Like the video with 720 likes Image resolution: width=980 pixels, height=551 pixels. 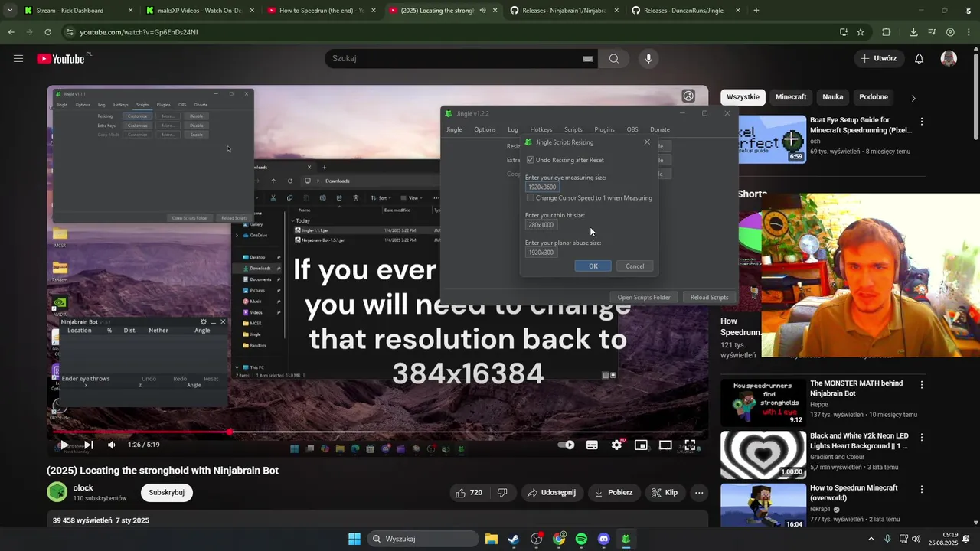pyautogui.click(x=469, y=493)
